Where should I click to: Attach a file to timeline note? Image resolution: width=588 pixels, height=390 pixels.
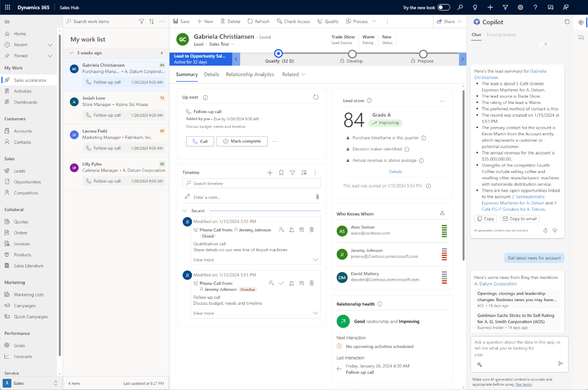coord(317,197)
